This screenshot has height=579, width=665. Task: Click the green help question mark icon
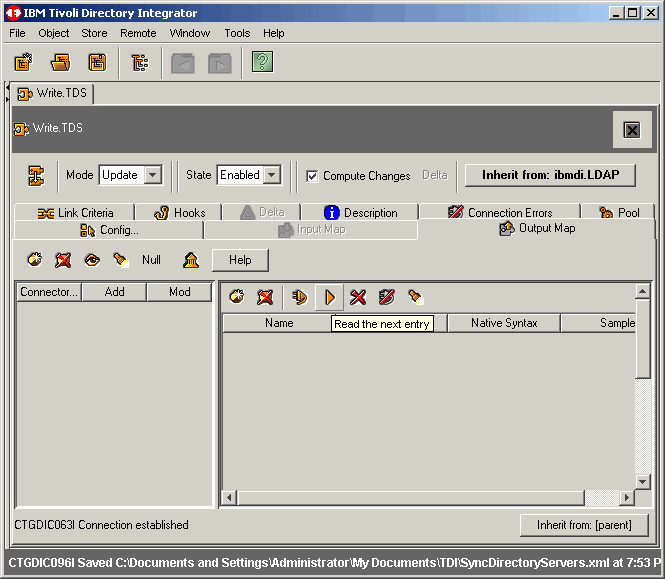coord(262,63)
